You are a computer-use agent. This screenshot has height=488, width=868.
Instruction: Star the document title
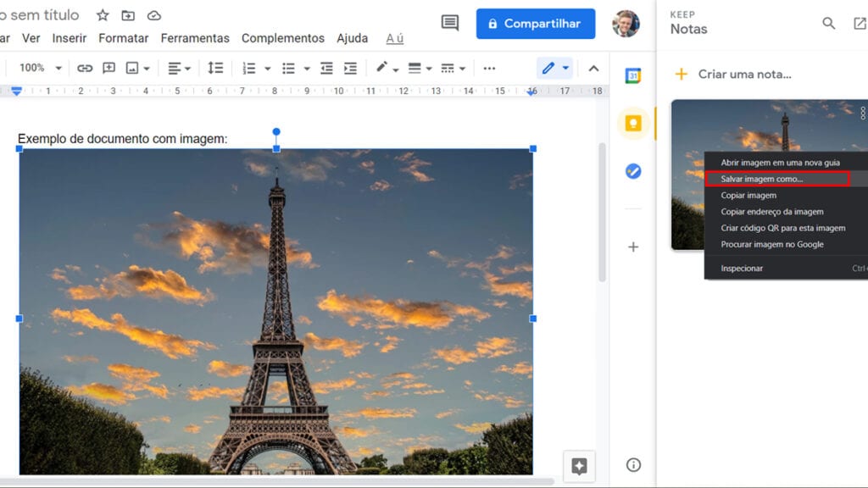pyautogui.click(x=103, y=15)
